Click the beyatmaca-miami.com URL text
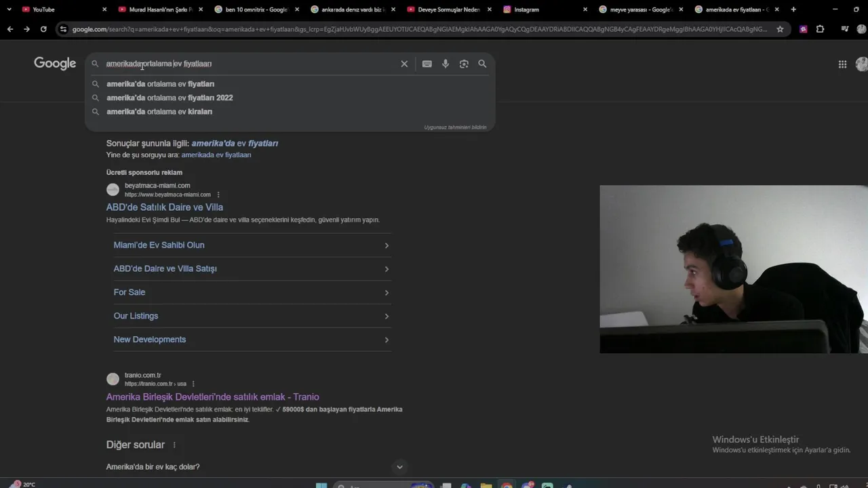 (x=167, y=195)
